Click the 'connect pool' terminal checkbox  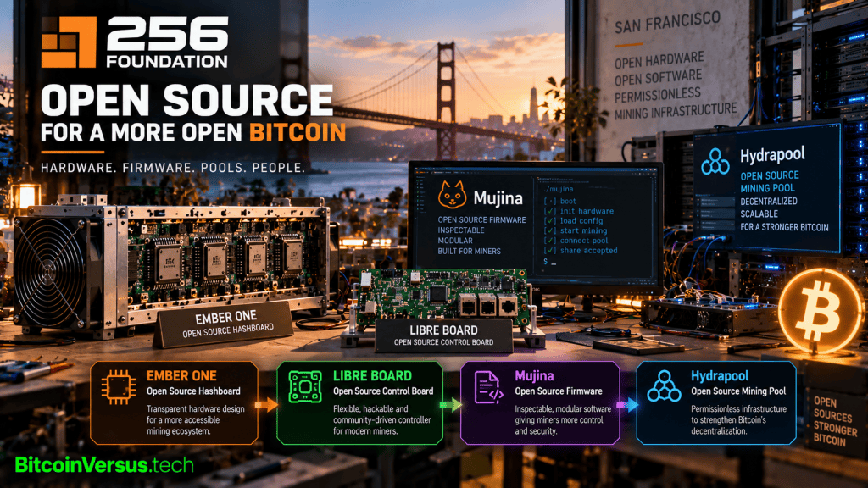coord(549,241)
